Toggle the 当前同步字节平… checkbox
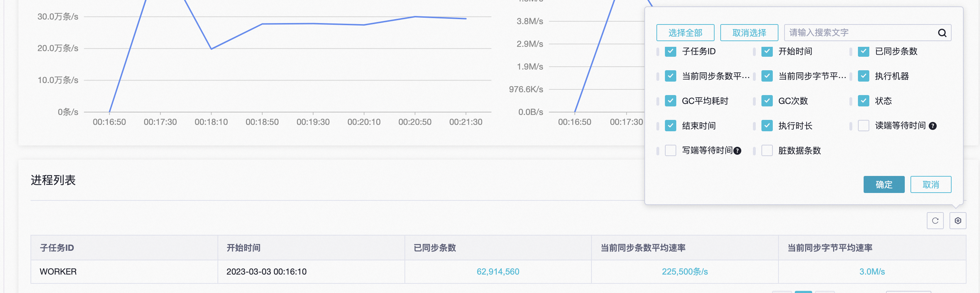The height and width of the screenshot is (293, 980). (x=767, y=76)
